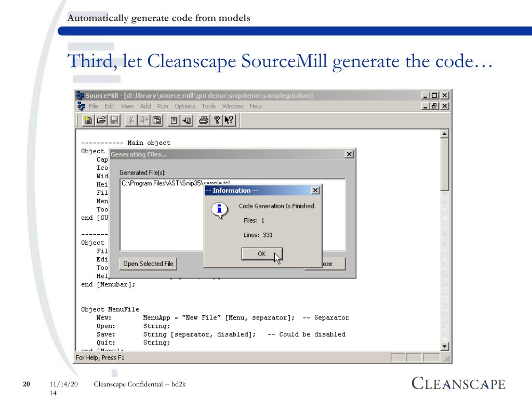This screenshot has width=532, height=399.
Task: Click the 'For Help, Press F1' status text
Action: tap(100, 357)
